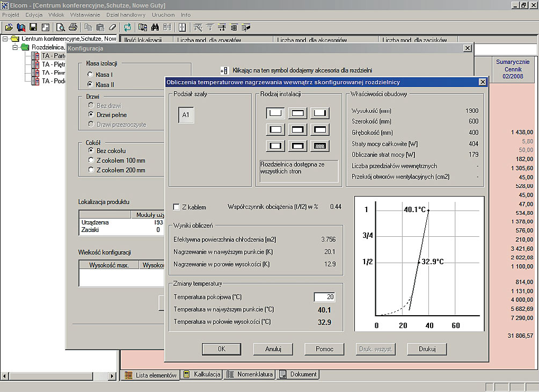Click the green refresh arrows icon

127,27
